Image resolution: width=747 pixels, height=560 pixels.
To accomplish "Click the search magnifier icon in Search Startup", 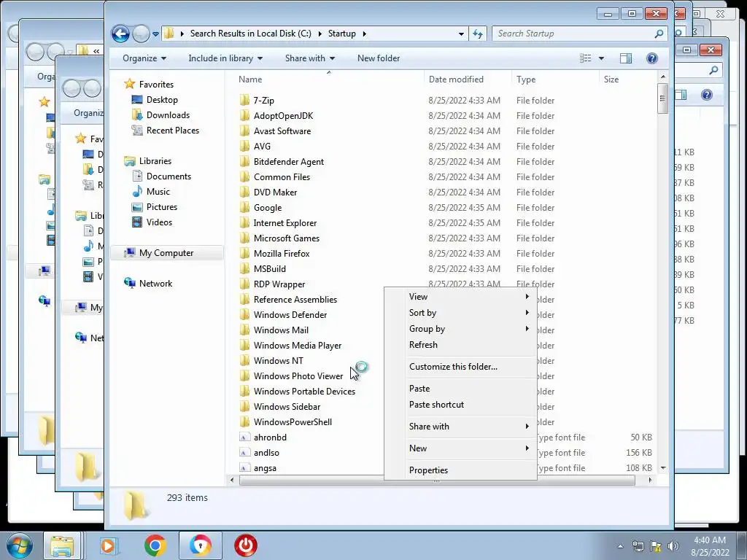I will (x=659, y=34).
